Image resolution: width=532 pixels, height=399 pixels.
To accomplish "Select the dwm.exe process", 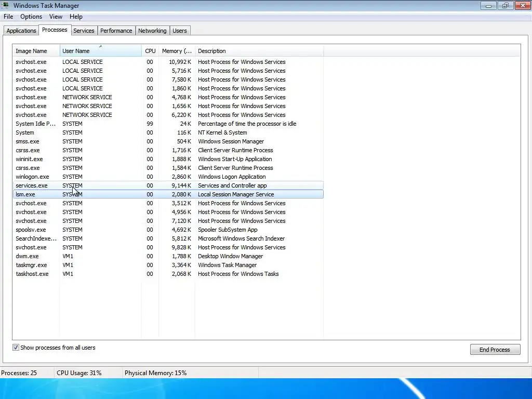I will [x=168, y=256].
